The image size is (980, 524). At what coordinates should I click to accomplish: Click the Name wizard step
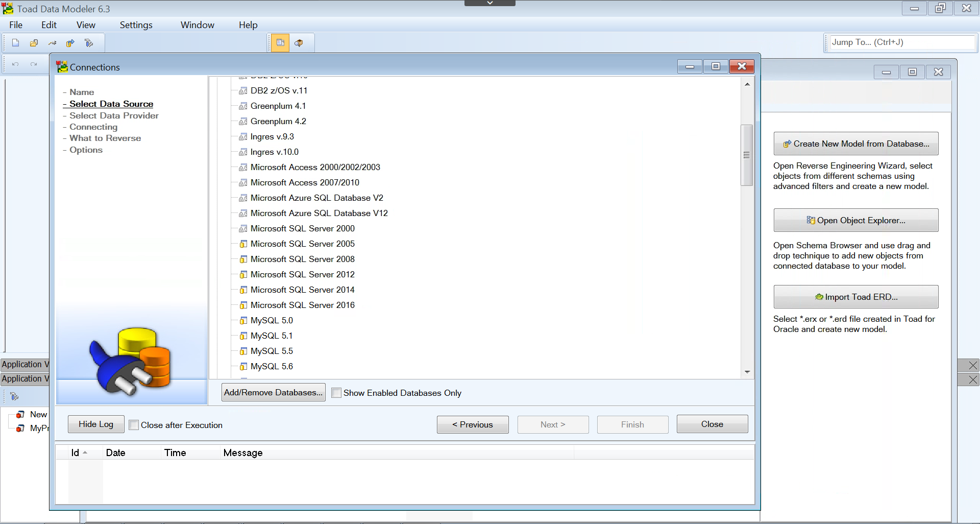[x=82, y=92]
